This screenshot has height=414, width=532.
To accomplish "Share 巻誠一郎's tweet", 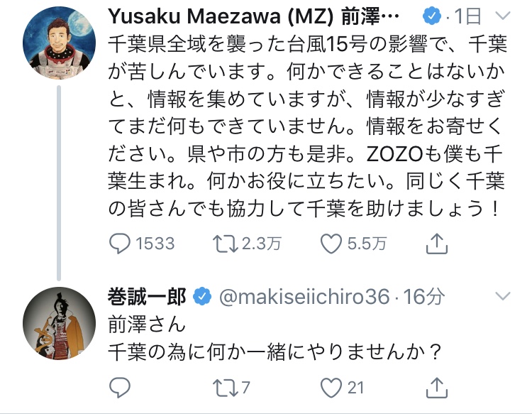I will coord(438,387).
